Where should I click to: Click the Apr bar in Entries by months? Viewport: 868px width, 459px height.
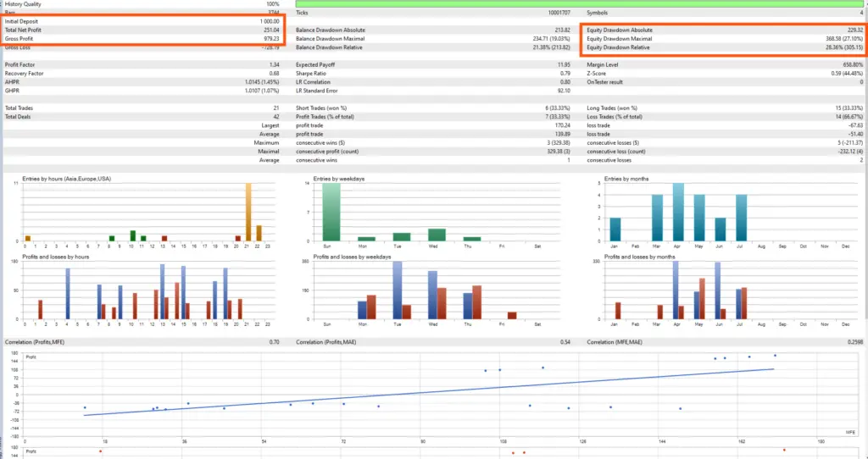[678, 212]
